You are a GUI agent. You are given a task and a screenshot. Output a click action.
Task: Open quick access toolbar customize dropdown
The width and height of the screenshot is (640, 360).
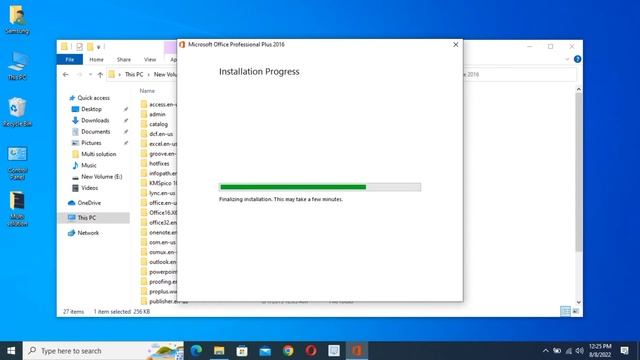(98, 47)
